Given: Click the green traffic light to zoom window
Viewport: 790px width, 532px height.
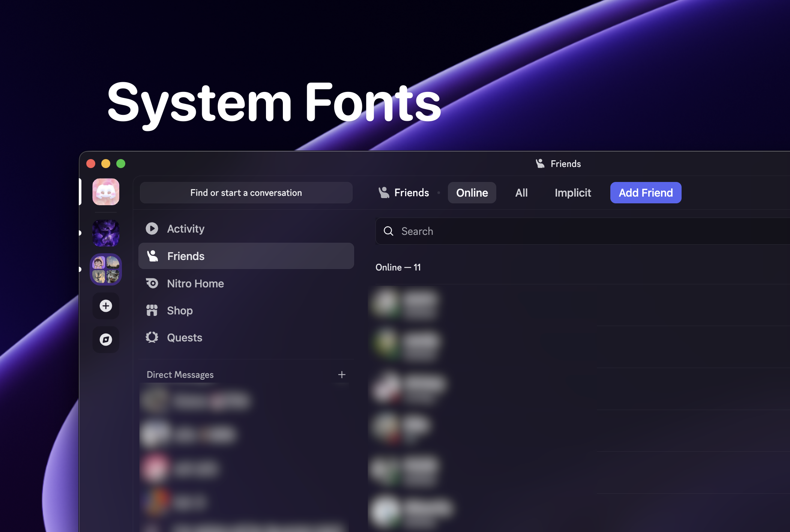Looking at the screenshot, I should coord(121,164).
